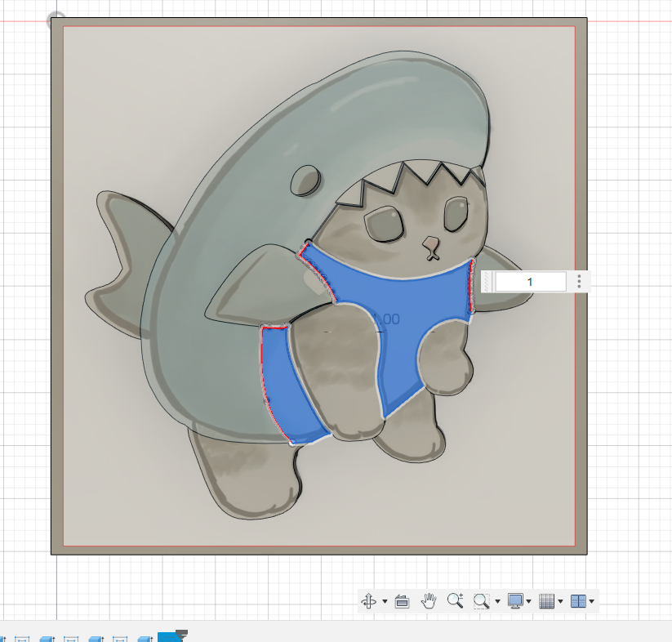The height and width of the screenshot is (642, 672).
Task: Activate the Look At tool
Action: (402, 600)
